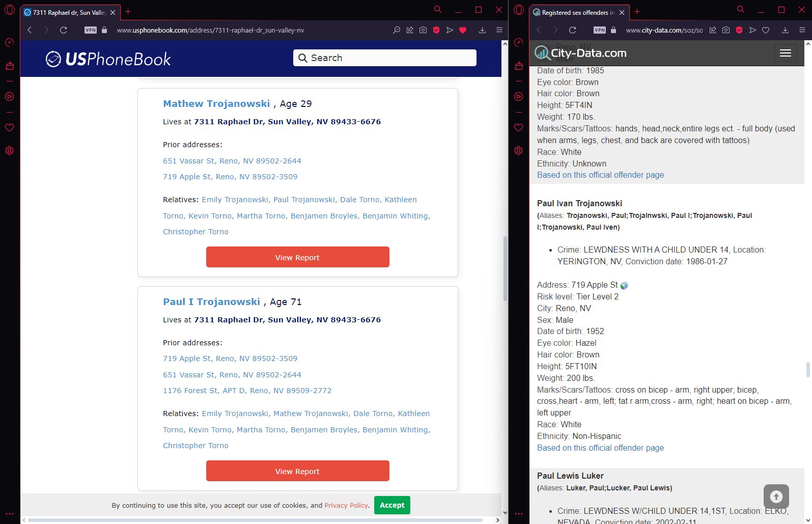Open 651 Vassar St link under Mathew

[232, 161]
